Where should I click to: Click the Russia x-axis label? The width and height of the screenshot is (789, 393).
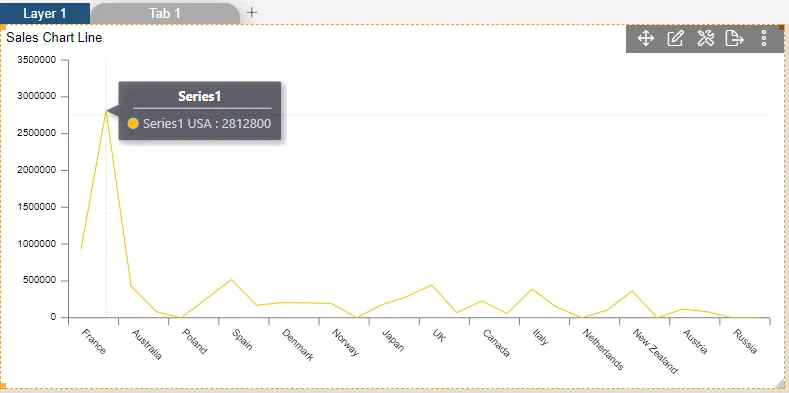(x=745, y=341)
